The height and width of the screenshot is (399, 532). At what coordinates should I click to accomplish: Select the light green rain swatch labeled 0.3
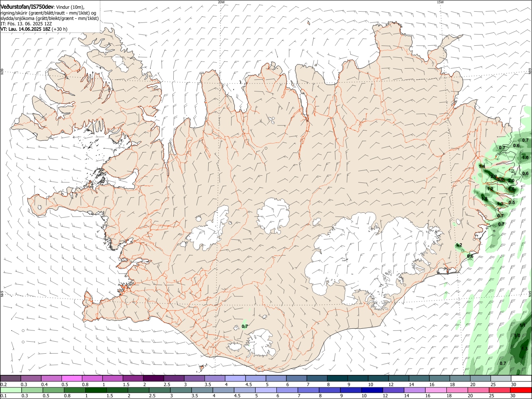click(32, 390)
